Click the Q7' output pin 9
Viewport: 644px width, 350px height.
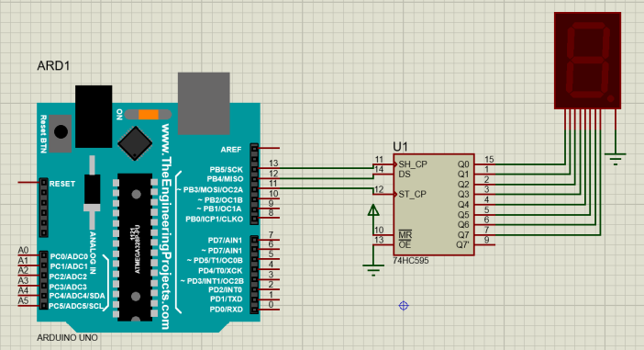[x=485, y=244]
